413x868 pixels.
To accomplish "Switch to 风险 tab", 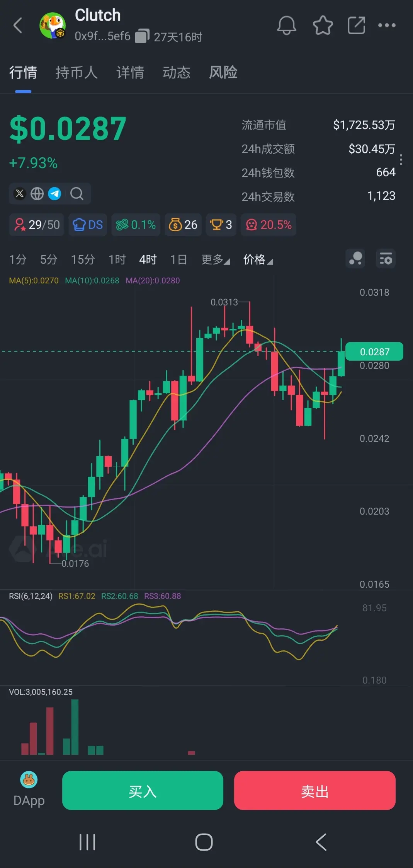I will click(x=223, y=72).
